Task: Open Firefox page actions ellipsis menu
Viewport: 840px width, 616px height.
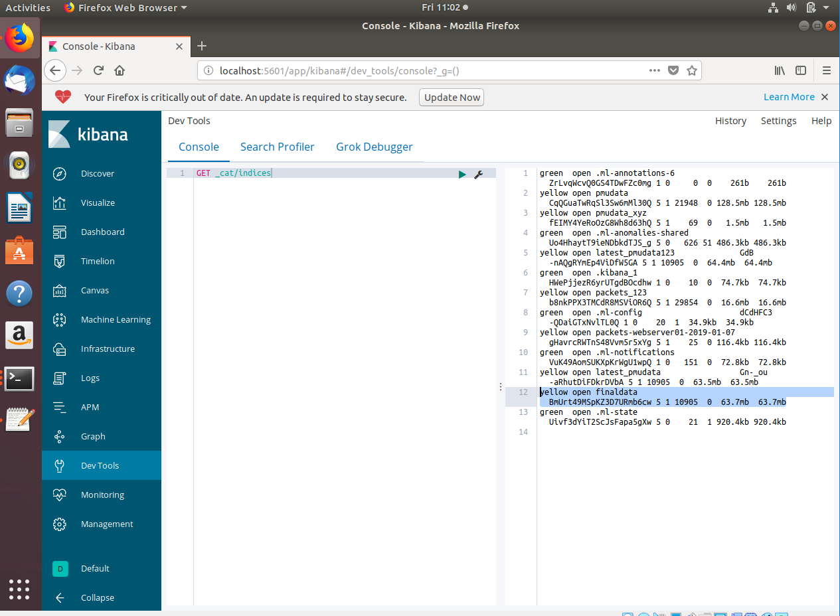Action: (654, 70)
